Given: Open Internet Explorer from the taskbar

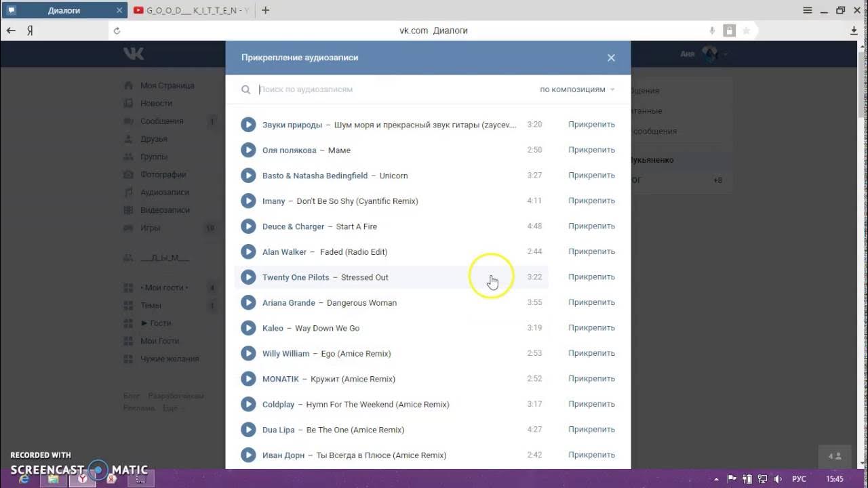Looking at the screenshot, I should pos(24,479).
